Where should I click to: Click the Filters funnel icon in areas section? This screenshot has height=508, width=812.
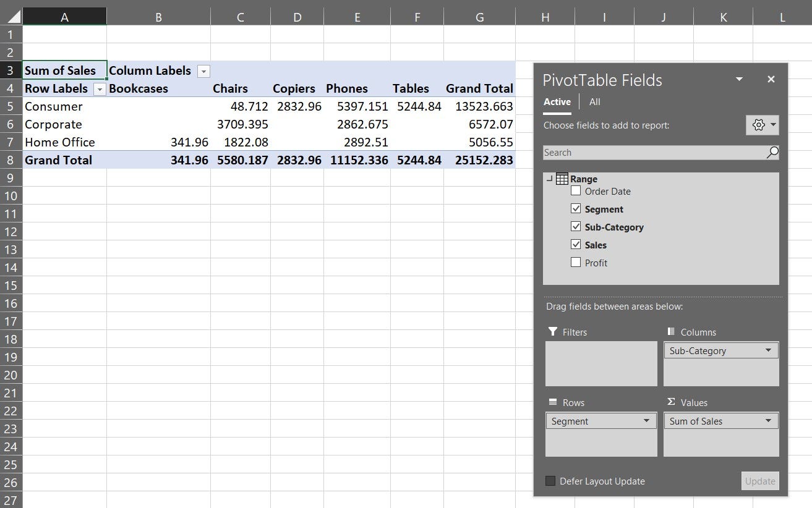pos(551,332)
